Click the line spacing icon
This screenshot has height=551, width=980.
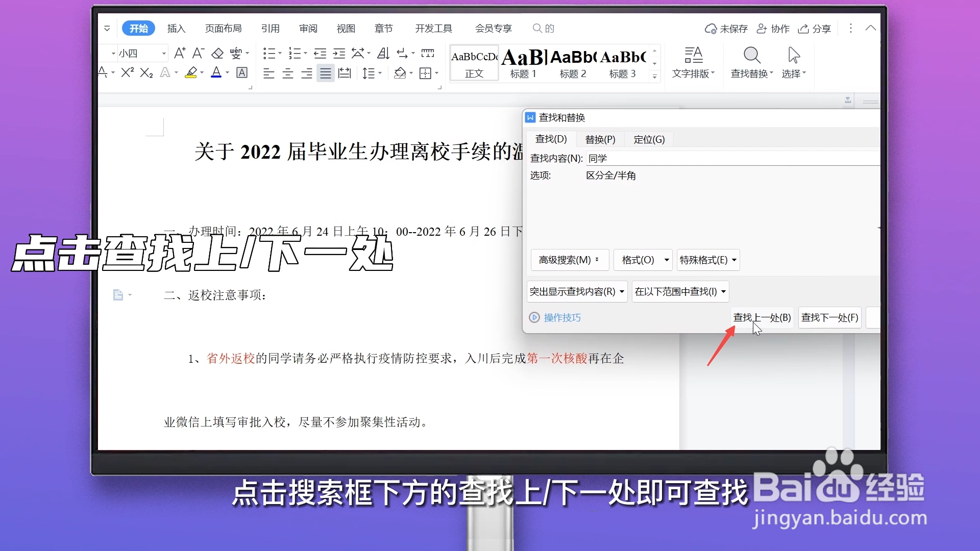369,73
